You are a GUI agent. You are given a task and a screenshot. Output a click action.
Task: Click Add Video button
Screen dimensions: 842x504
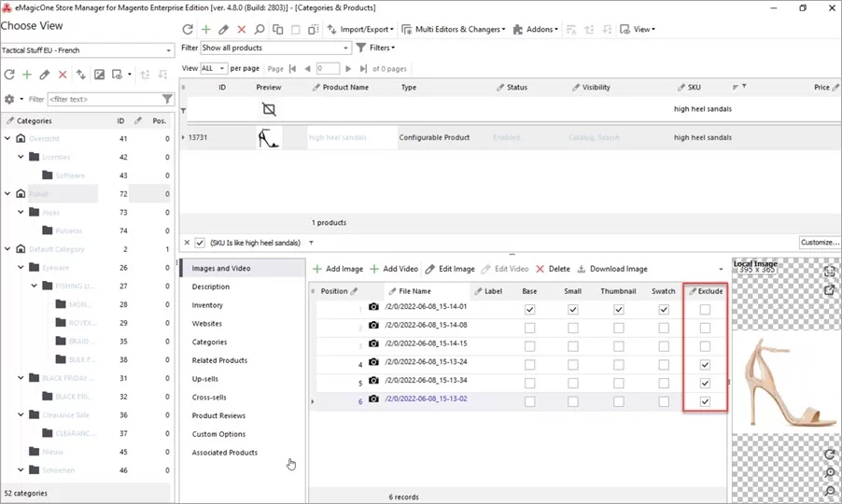point(394,269)
